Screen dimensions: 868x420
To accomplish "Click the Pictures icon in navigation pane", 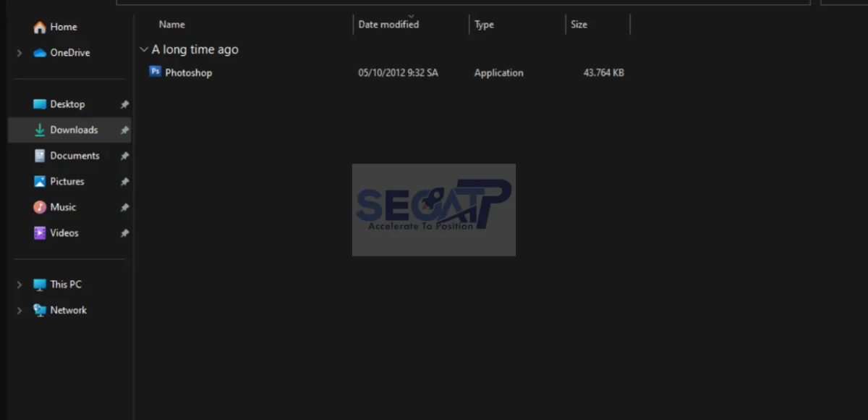I will point(40,182).
